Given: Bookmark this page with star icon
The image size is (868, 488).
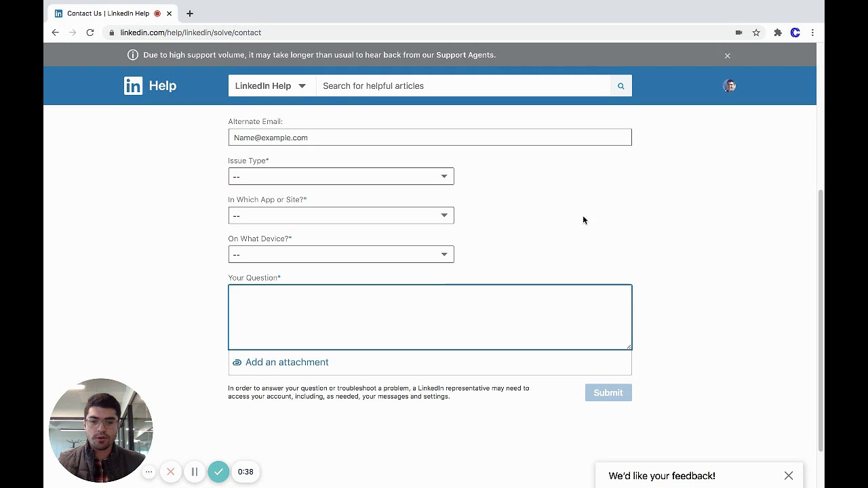Looking at the screenshot, I should point(756,33).
